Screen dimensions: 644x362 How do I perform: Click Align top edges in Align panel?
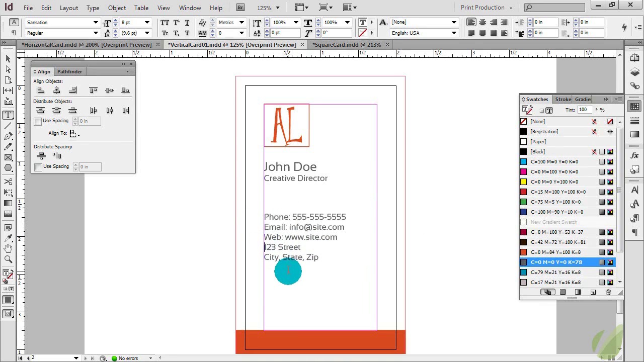[x=93, y=90]
